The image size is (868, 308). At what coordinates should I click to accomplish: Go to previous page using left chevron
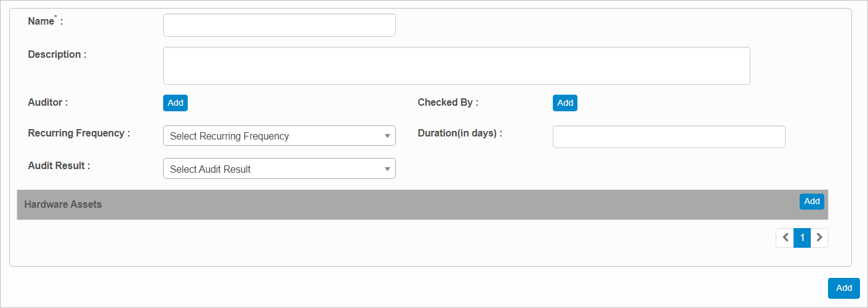click(x=785, y=238)
